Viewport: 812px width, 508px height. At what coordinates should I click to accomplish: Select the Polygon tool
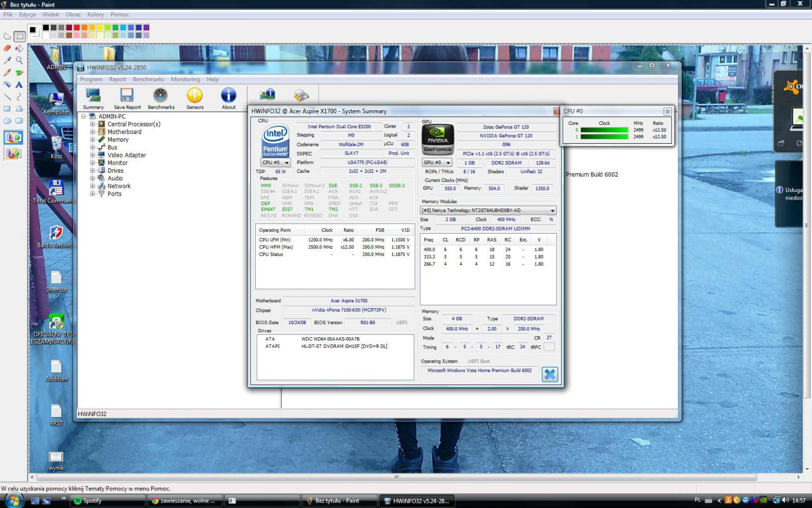click(19, 108)
